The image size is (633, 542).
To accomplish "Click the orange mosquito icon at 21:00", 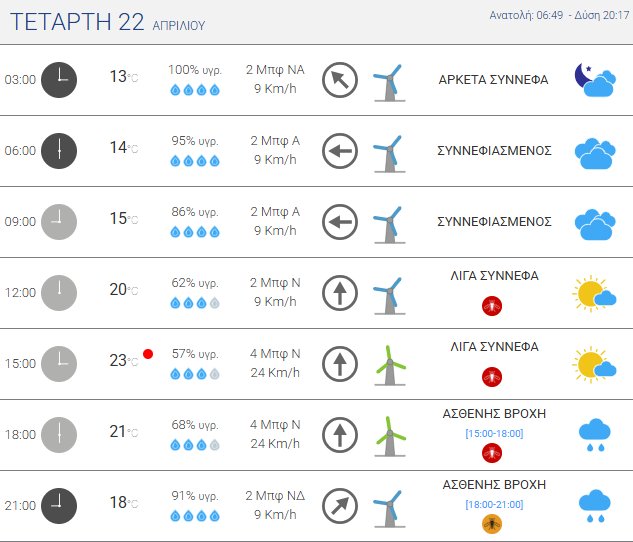I will (491, 523).
